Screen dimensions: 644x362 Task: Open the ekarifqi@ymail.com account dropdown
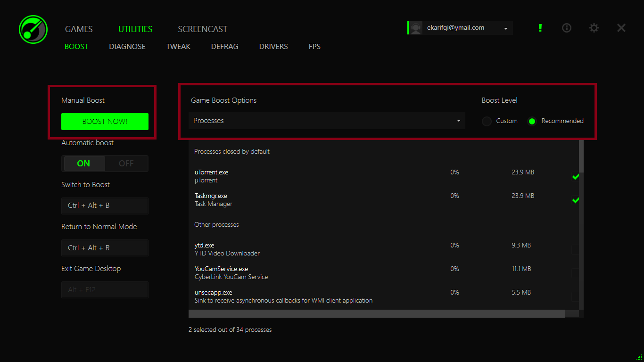pyautogui.click(x=505, y=28)
